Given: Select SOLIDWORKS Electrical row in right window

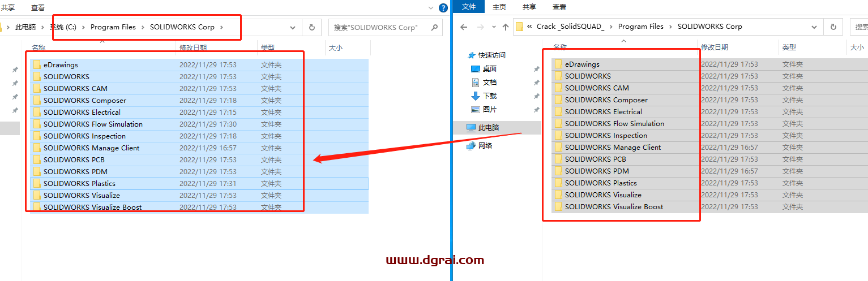Looking at the screenshot, I should [x=709, y=111].
